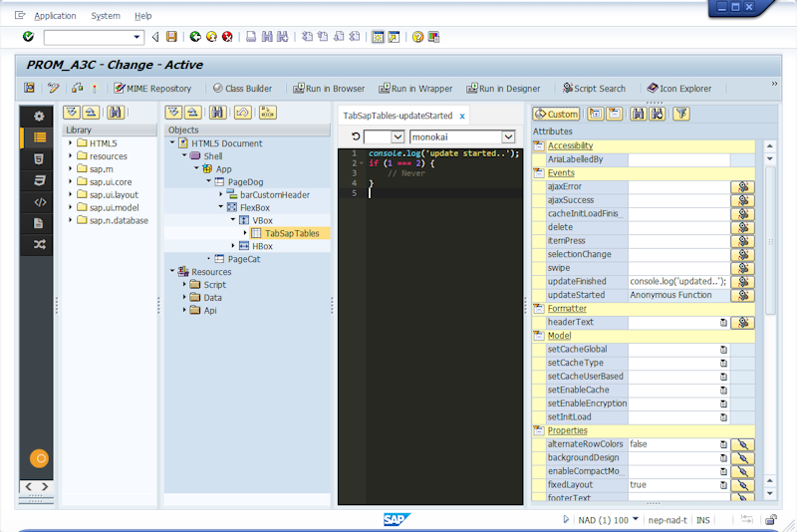Image resolution: width=797 pixels, height=532 pixels.
Task: Open the System menu
Action: [106, 16]
